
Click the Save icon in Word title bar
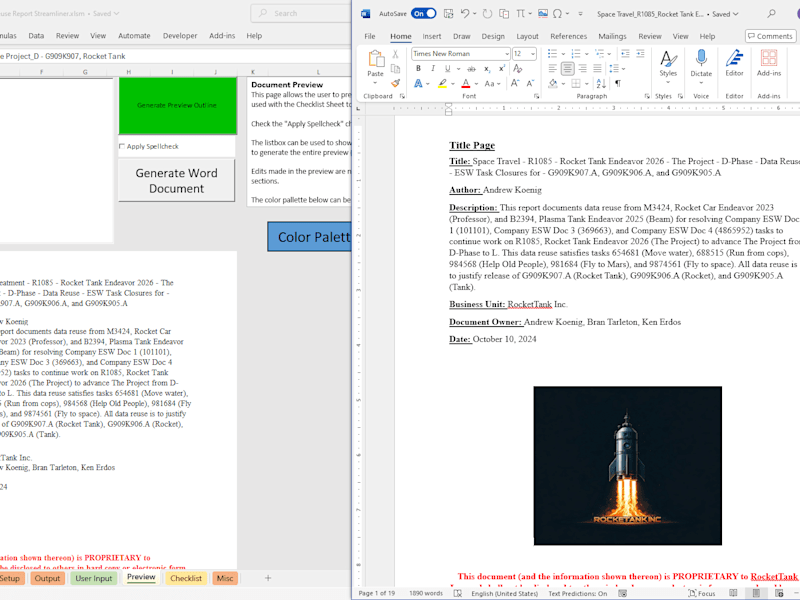448,14
